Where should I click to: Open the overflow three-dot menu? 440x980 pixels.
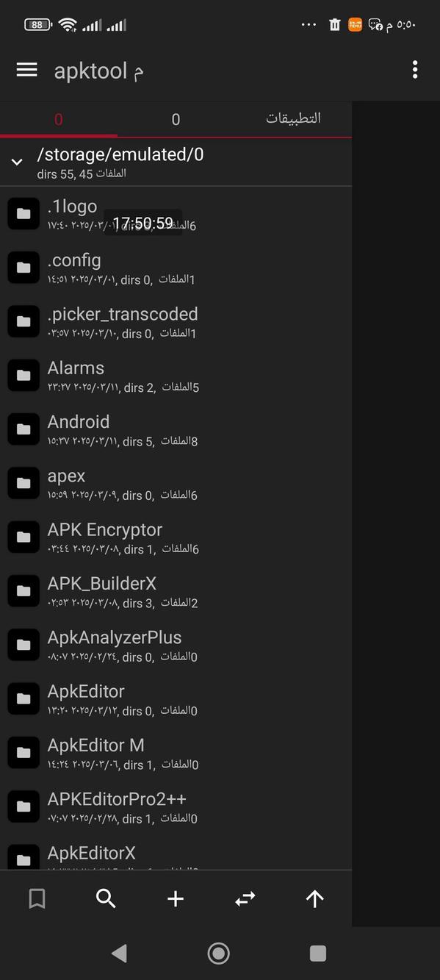coord(414,70)
